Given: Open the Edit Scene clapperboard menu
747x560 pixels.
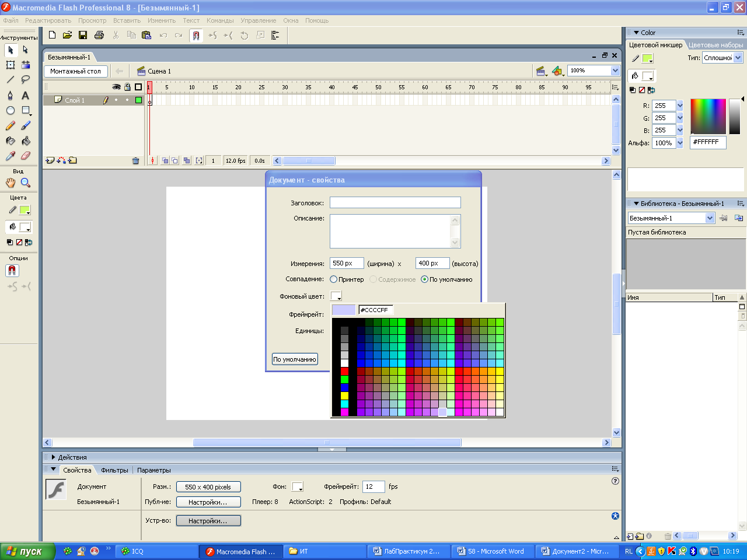Looking at the screenshot, I should pos(542,71).
